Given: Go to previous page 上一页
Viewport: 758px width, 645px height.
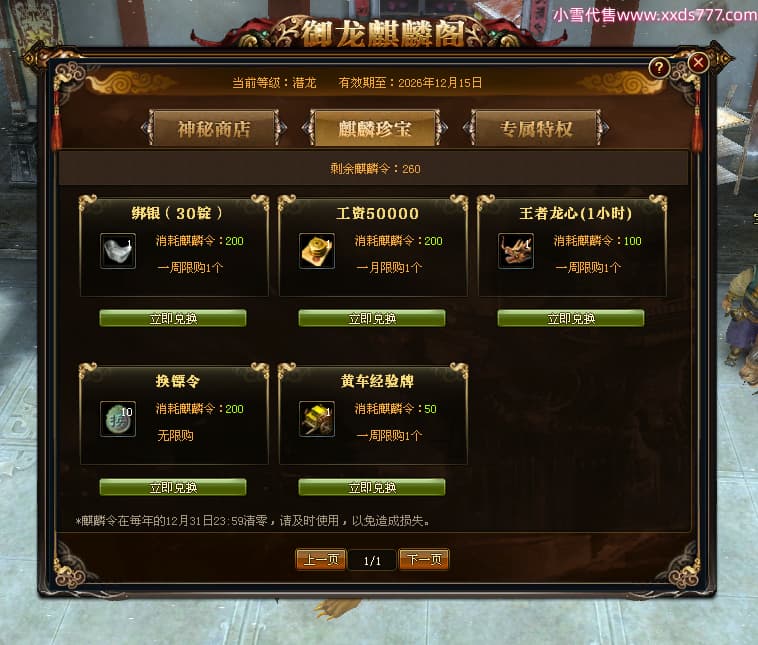Looking at the screenshot, I should pyautogui.click(x=321, y=560).
